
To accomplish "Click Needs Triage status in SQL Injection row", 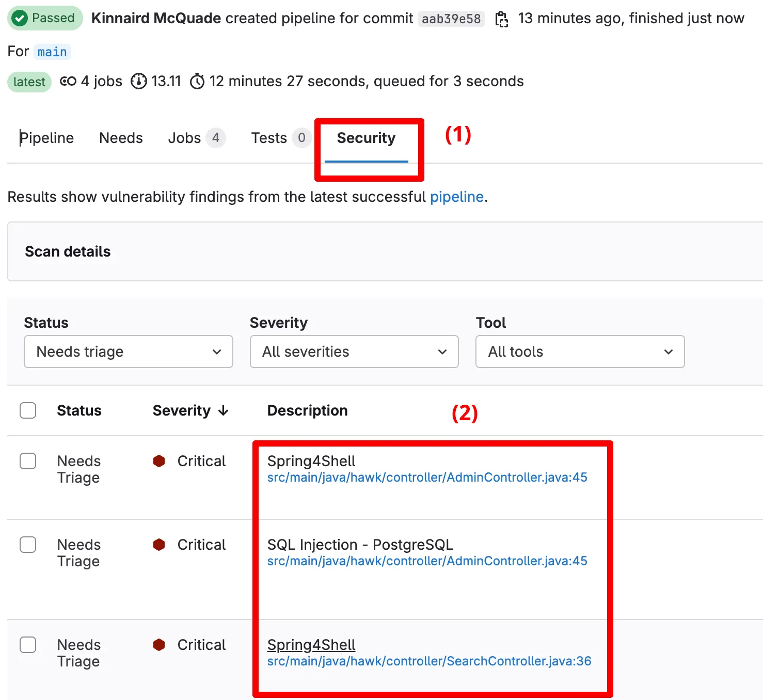I will point(79,553).
